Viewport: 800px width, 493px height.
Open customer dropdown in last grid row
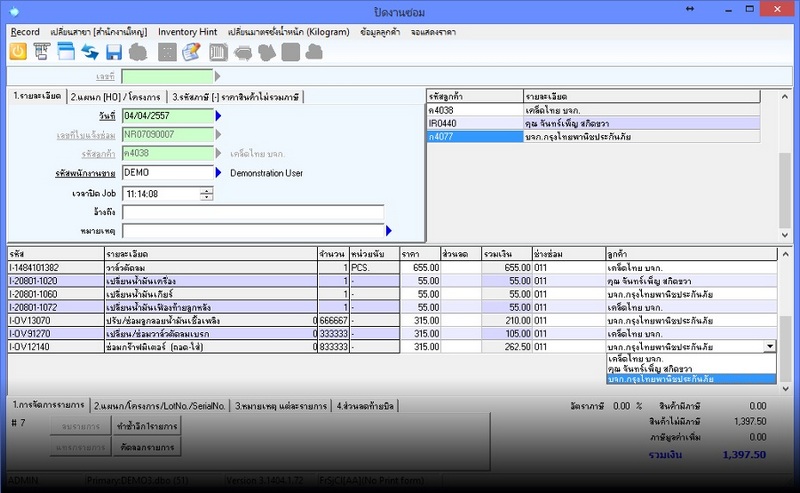[769, 346]
